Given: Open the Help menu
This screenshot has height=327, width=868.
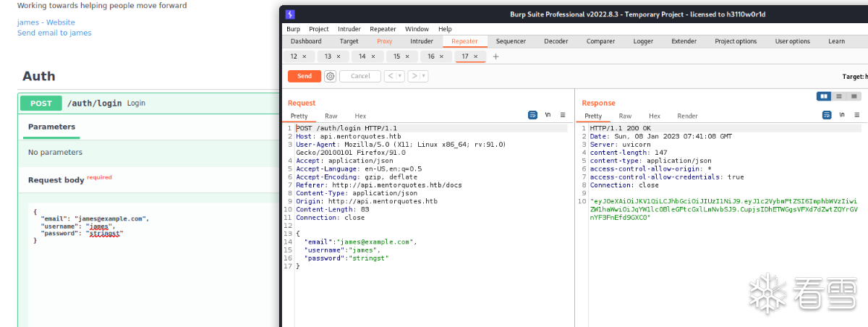Looking at the screenshot, I should pyautogui.click(x=446, y=29).
